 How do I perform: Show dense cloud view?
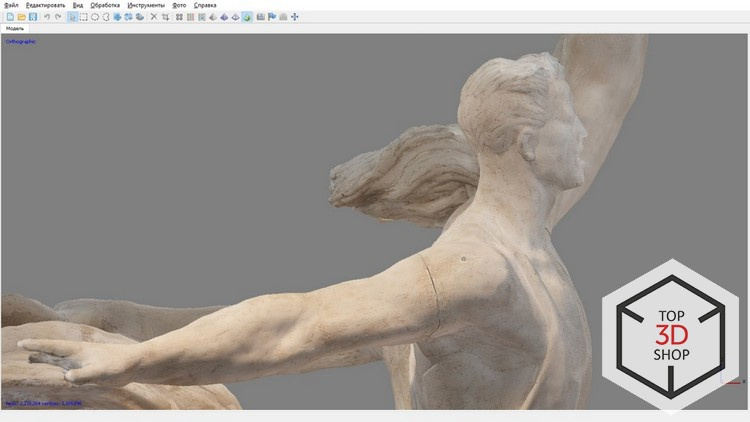[190, 17]
